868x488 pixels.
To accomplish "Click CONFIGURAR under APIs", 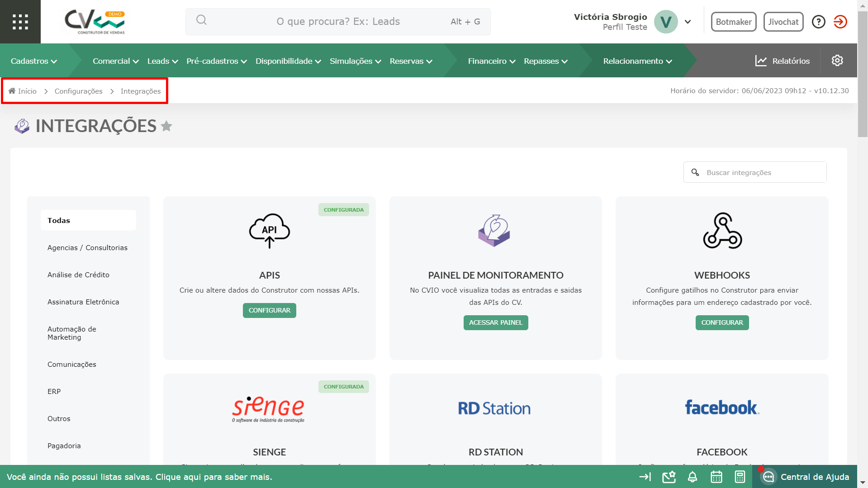I will point(270,310).
